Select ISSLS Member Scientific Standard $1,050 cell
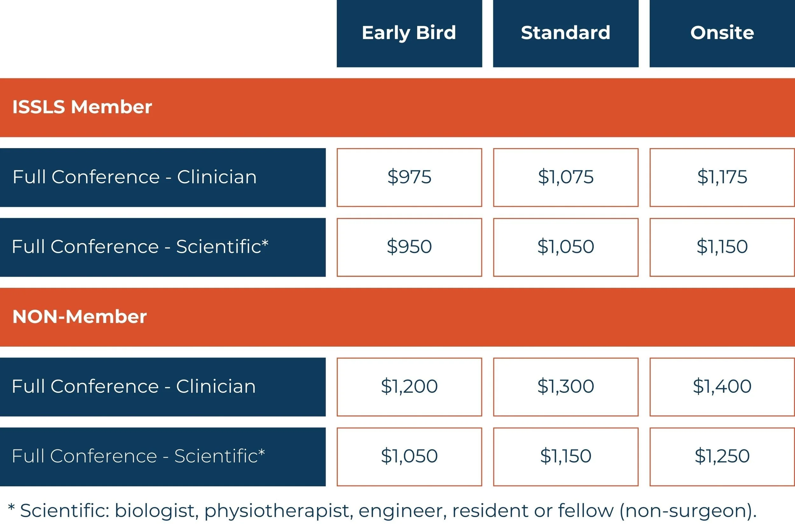The height and width of the screenshot is (532, 795). pos(565,247)
